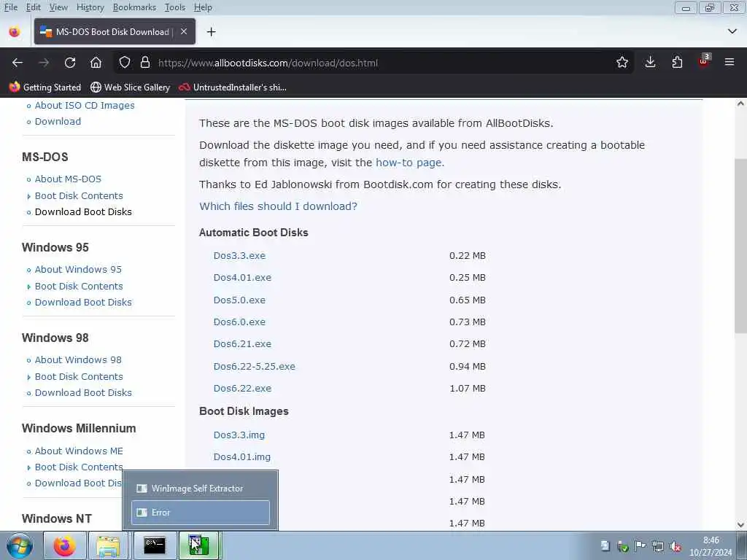The height and width of the screenshot is (560, 747).
Task: Open the Firefox home page icon
Action: 96,63
